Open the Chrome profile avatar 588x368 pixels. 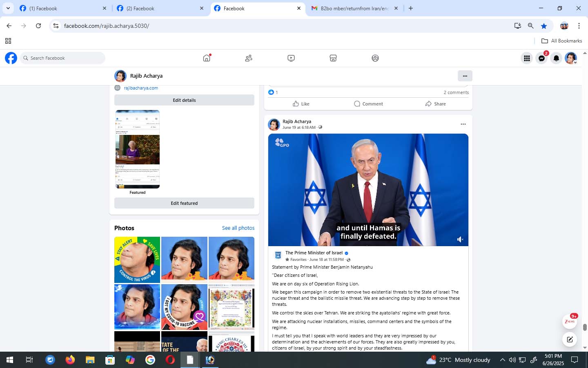point(564,26)
